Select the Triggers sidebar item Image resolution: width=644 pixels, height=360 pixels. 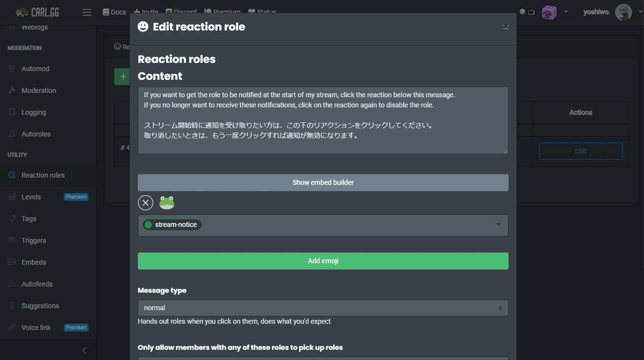(x=32, y=240)
